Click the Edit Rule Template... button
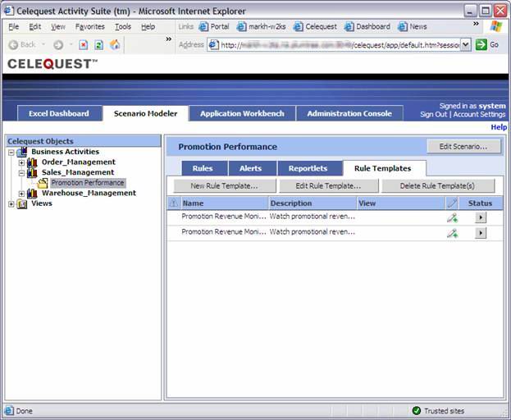This screenshot has height=420, width=511. click(x=328, y=186)
